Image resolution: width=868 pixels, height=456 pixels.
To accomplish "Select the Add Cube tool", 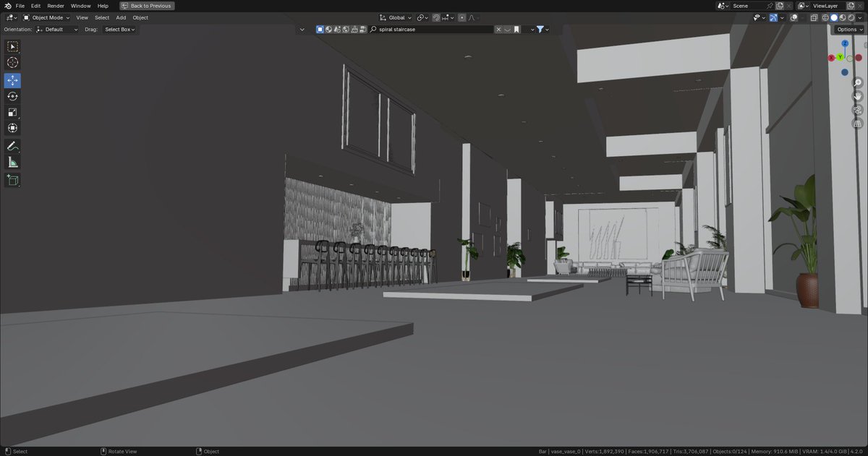I will (12, 180).
